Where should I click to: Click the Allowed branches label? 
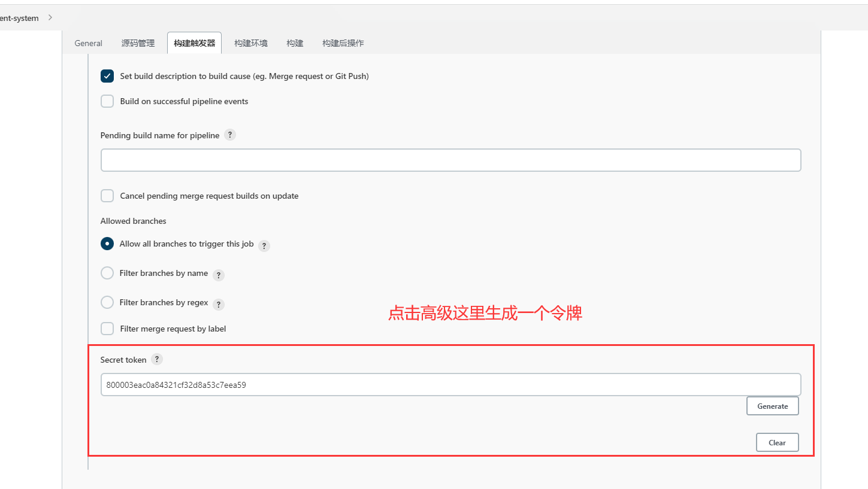pos(133,221)
